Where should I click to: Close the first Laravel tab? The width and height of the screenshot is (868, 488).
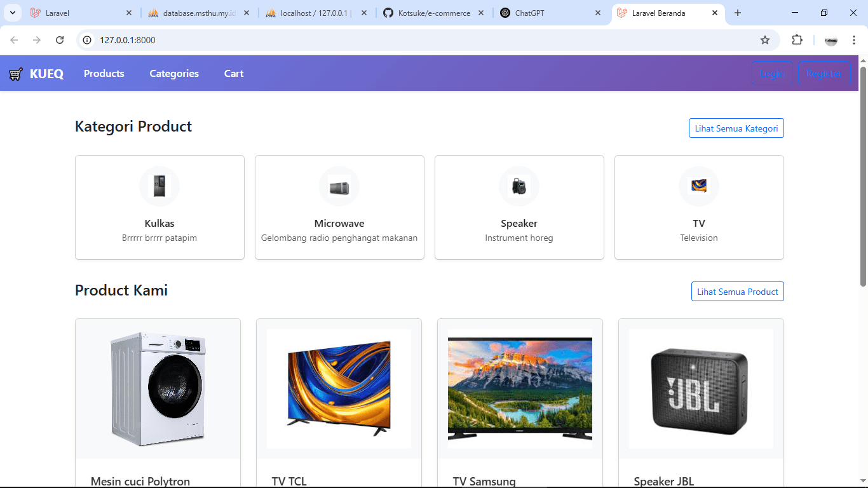tap(129, 13)
